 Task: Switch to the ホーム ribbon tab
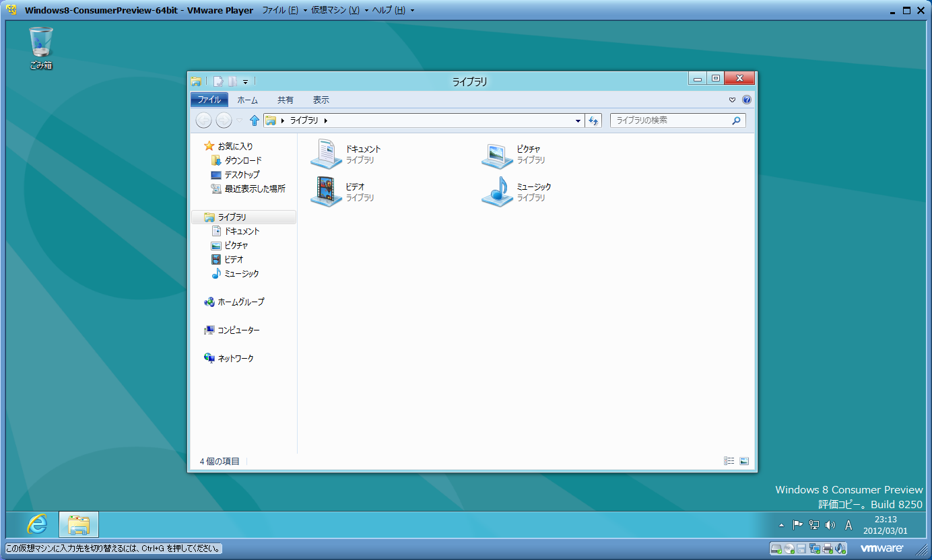pos(247,100)
